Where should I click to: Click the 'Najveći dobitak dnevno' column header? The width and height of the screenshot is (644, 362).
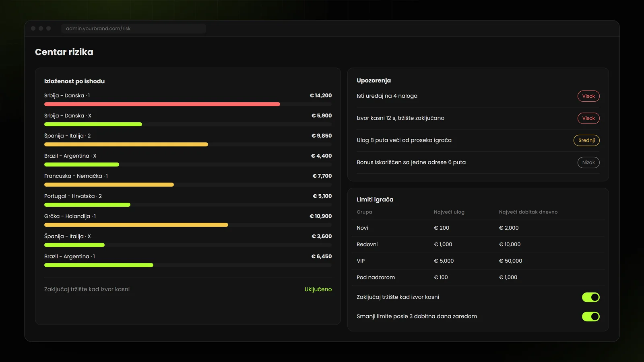click(x=528, y=212)
